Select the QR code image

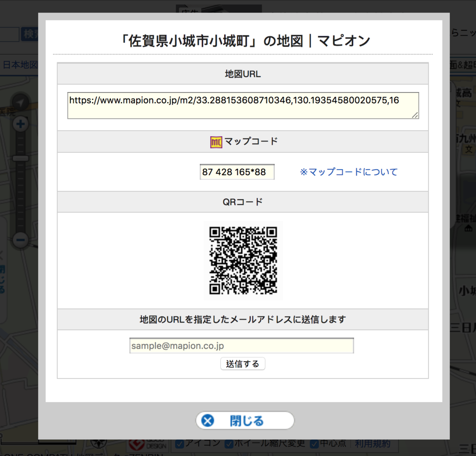pyautogui.click(x=243, y=260)
